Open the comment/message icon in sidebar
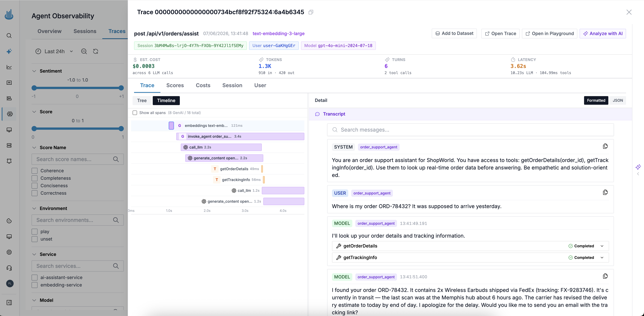The height and width of the screenshot is (316, 644). [x=9, y=83]
